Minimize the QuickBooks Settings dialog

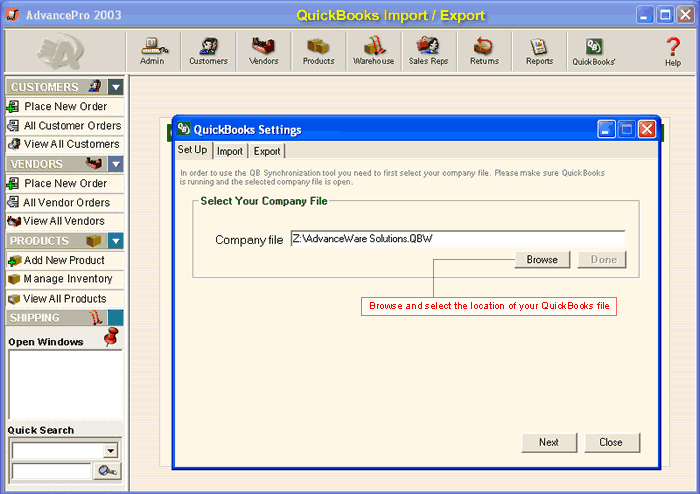pyautogui.click(x=606, y=129)
